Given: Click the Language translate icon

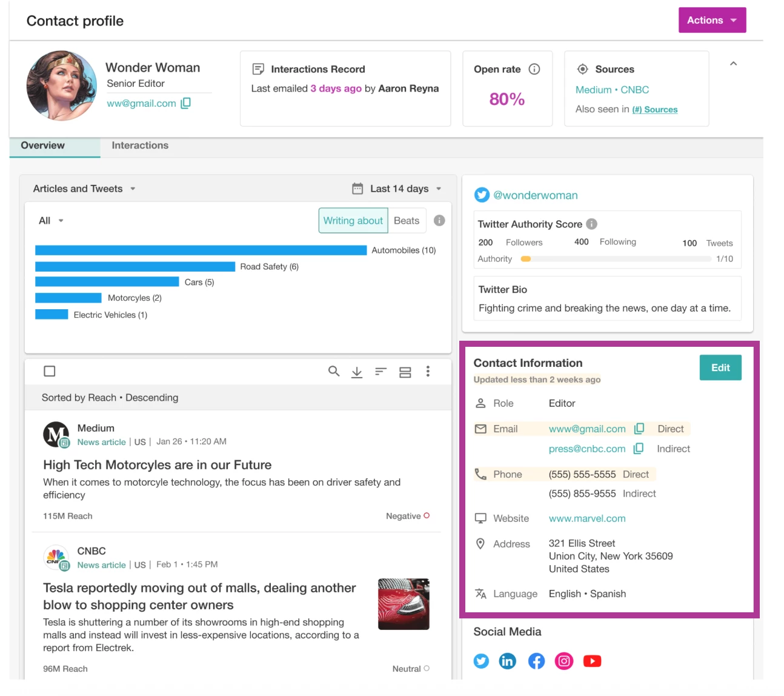Looking at the screenshot, I should point(480,594).
